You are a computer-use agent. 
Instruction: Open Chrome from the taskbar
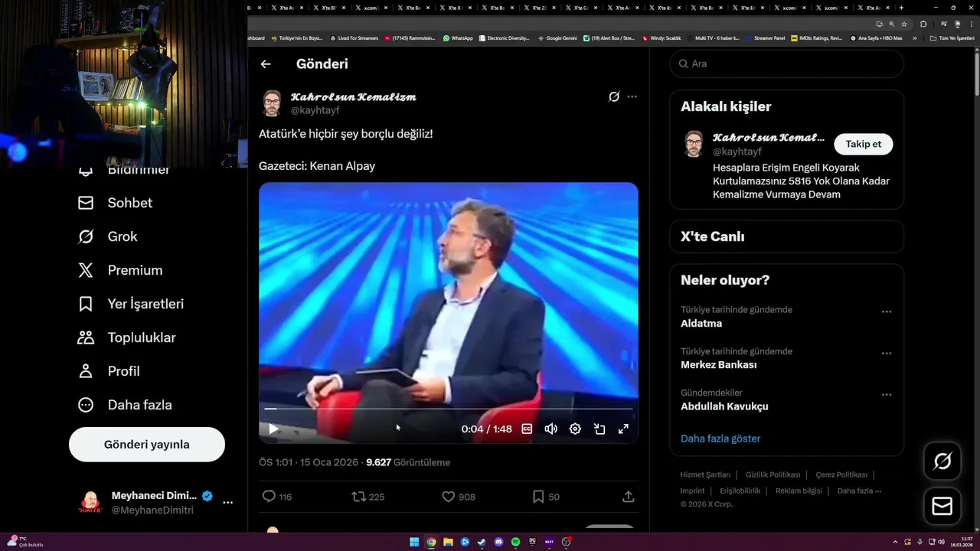431,542
